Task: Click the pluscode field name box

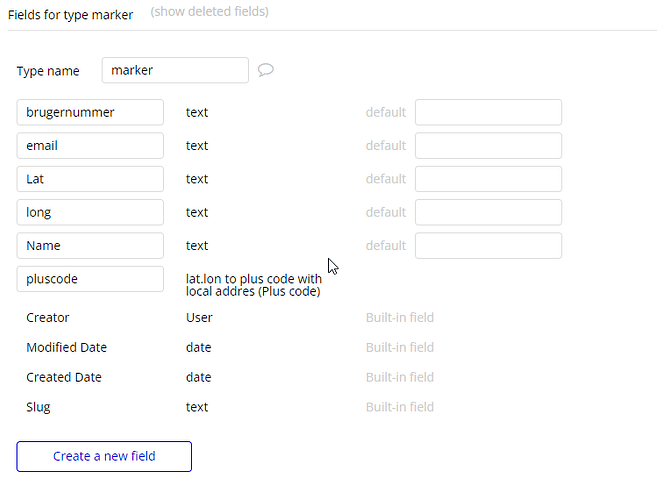Action: pyautogui.click(x=90, y=279)
